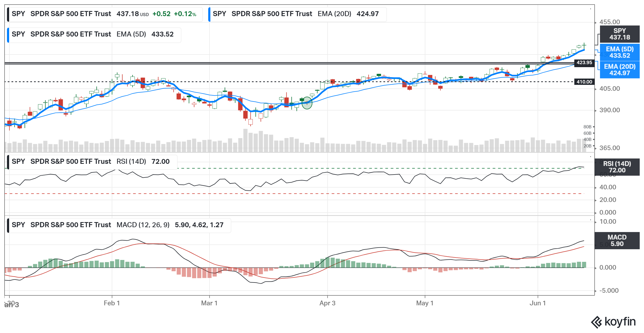Click the Koyfin logo
The height and width of the screenshot is (333, 644).
coord(613,322)
